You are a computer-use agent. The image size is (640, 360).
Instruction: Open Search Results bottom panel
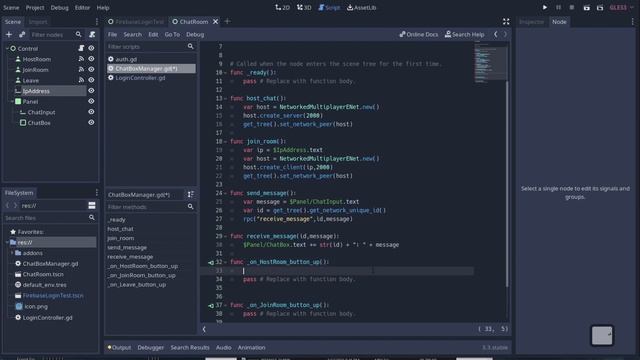pyautogui.click(x=190, y=347)
